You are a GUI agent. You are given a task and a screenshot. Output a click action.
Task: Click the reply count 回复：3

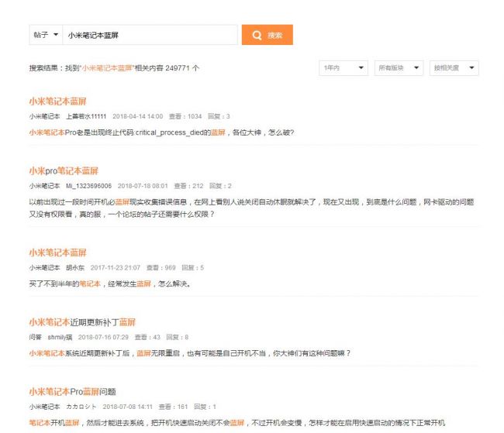219,116
